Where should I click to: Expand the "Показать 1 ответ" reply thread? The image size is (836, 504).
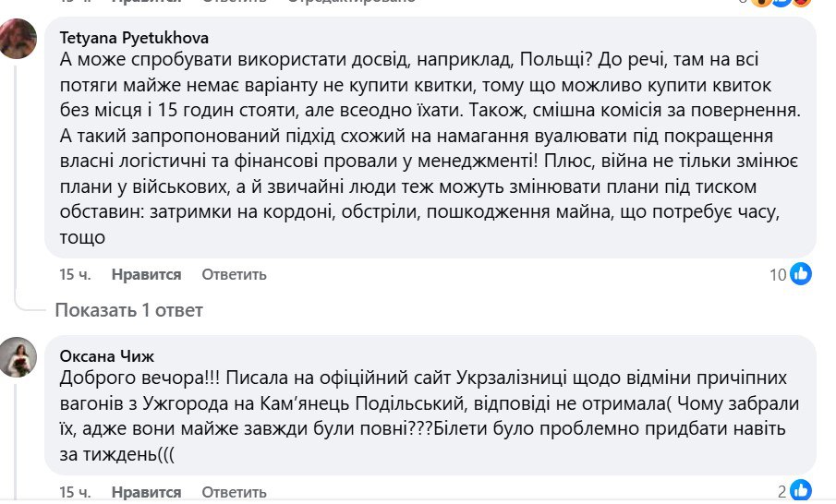coord(128,310)
